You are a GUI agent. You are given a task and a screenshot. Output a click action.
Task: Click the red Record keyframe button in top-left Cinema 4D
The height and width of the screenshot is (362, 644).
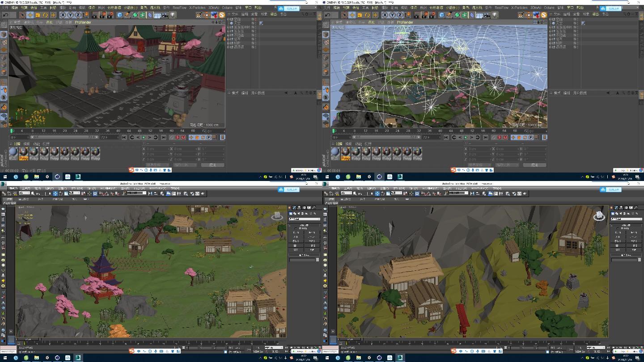[x=177, y=137]
